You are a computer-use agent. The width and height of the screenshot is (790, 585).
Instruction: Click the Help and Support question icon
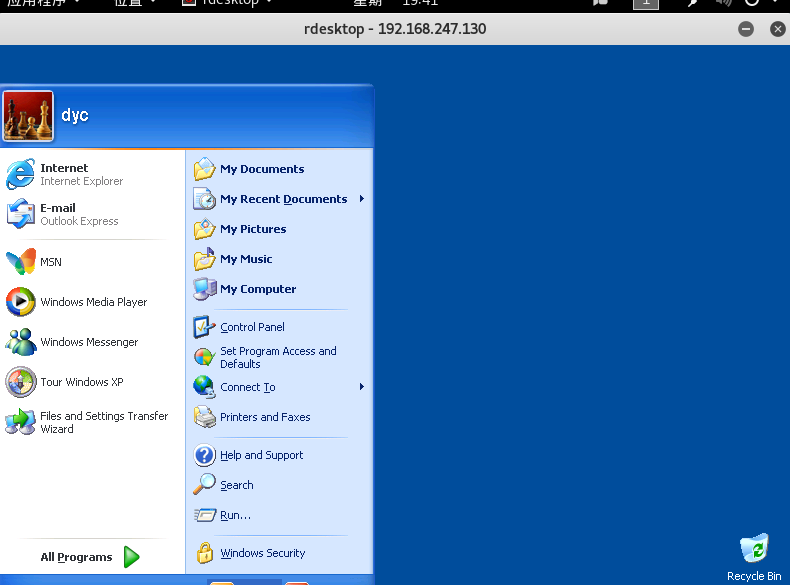click(x=205, y=455)
